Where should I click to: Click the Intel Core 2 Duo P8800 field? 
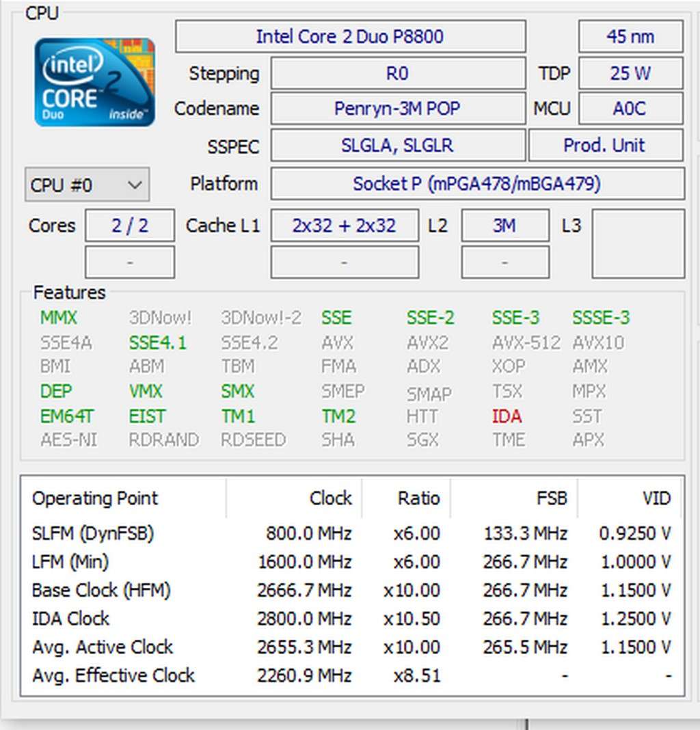(351, 36)
